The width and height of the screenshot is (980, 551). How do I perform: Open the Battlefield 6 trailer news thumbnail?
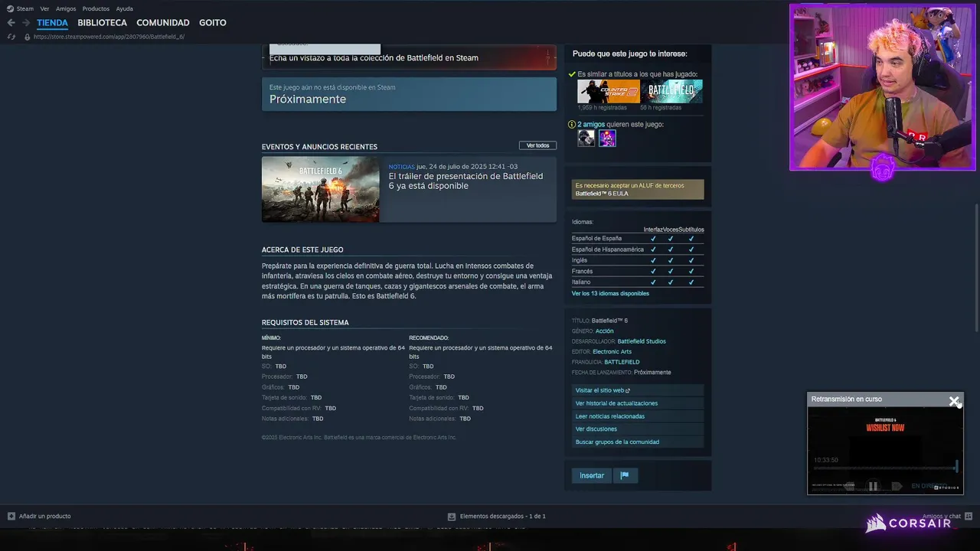click(x=320, y=189)
